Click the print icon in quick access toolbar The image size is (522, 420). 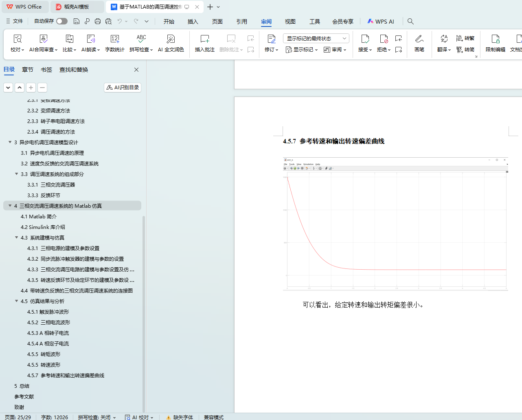coord(98,21)
